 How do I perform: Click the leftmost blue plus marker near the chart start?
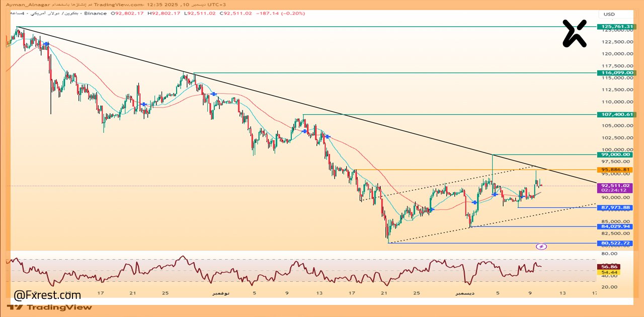47,45
